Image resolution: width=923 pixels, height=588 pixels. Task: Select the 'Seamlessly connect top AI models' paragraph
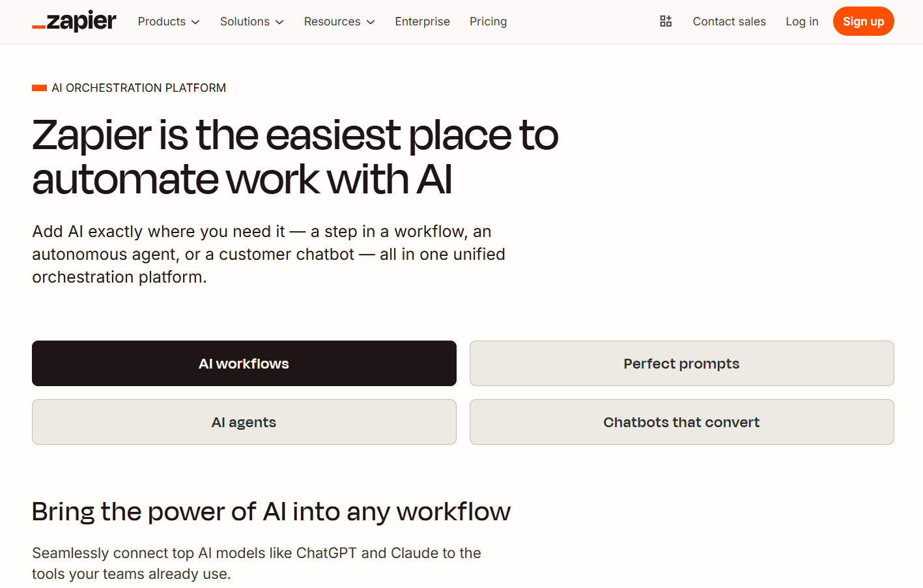click(257, 563)
